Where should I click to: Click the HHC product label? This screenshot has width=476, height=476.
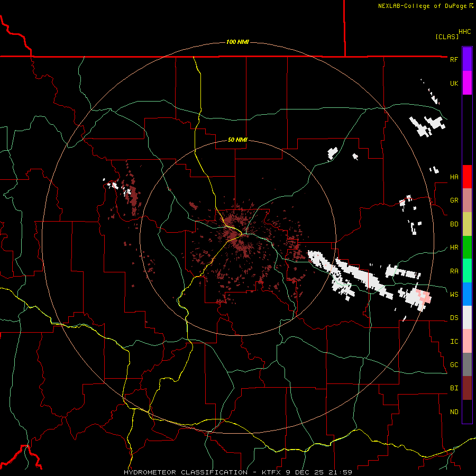pos(465,32)
